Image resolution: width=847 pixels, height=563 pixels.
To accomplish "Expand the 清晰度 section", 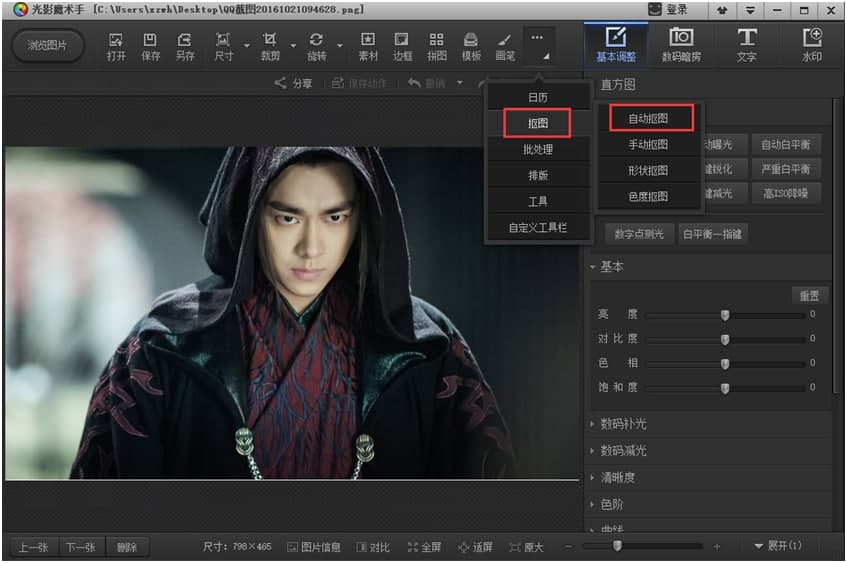I will 617,478.
